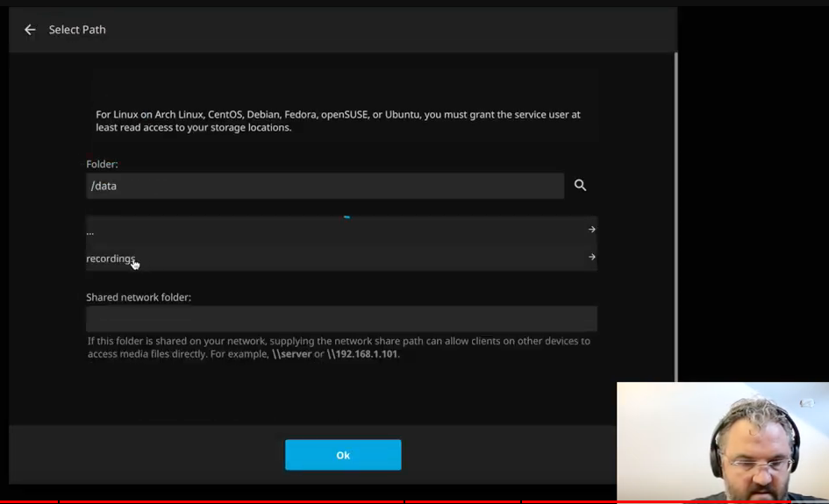The image size is (829, 504).
Task: Click the presenter webcam thumbnail
Action: [722, 441]
